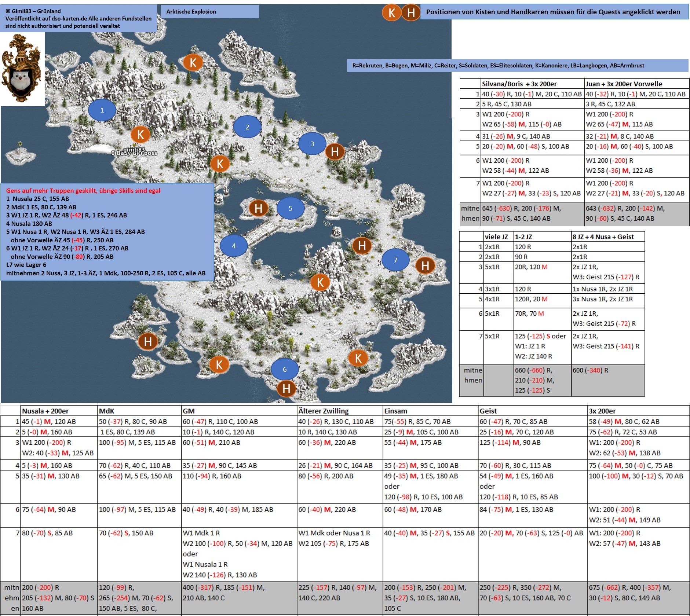Click the K chest marker above the gimli83 label
The height and width of the screenshot is (616, 690).
click(x=140, y=135)
